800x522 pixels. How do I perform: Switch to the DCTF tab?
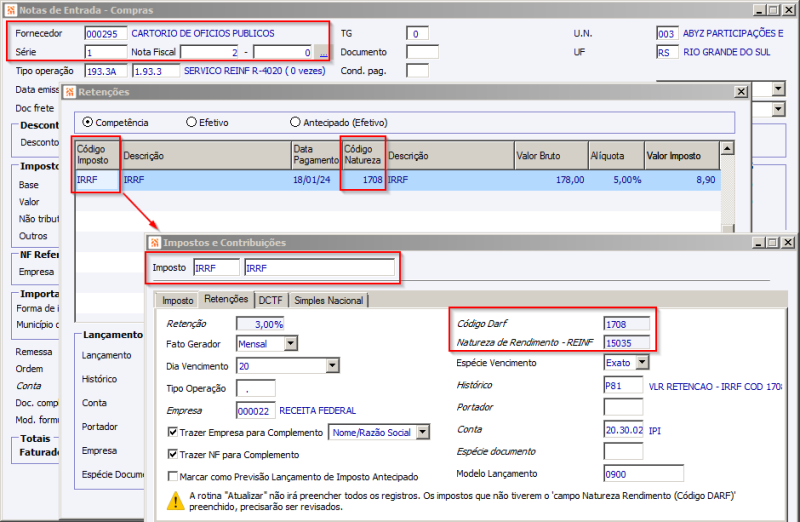click(x=270, y=301)
